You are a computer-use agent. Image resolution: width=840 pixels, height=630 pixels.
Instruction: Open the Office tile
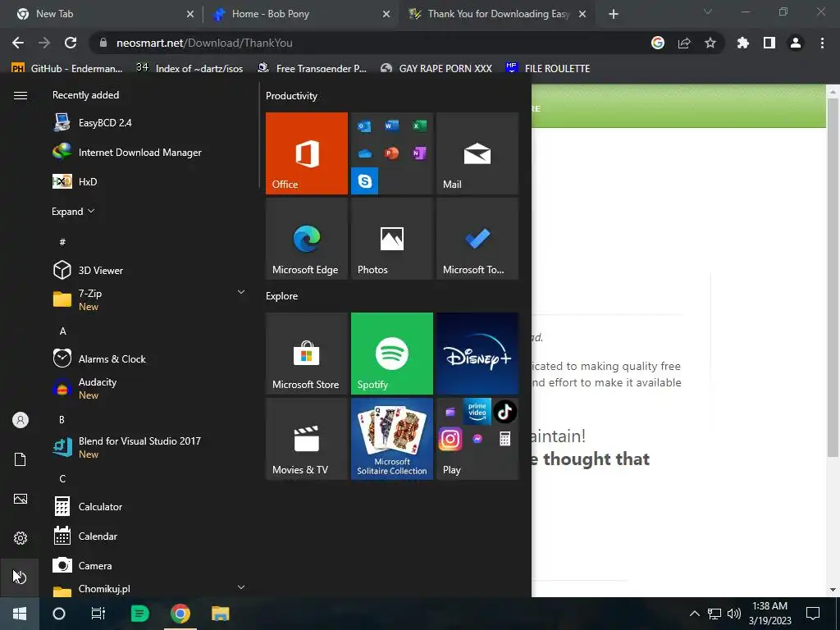click(x=307, y=153)
